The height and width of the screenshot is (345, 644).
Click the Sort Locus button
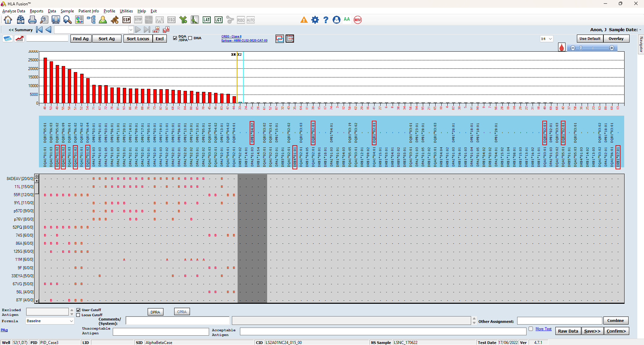coord(138,39)
